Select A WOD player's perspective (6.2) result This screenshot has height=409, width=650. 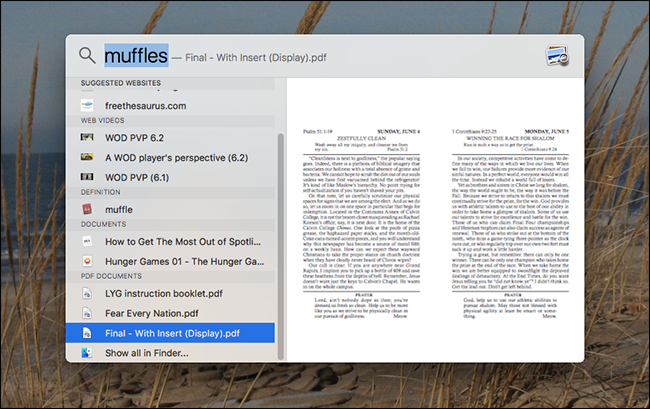(x=170, y=157)
